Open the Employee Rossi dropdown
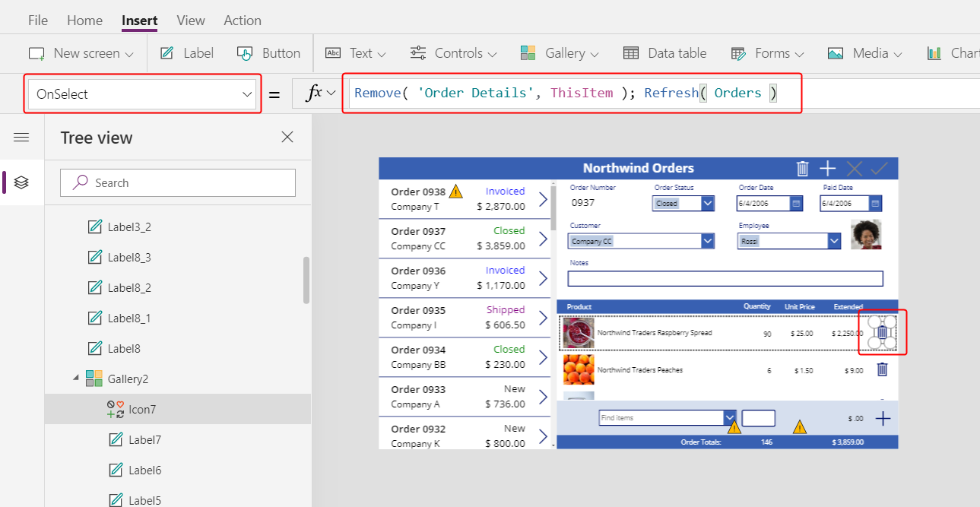 tap(834, 241)
